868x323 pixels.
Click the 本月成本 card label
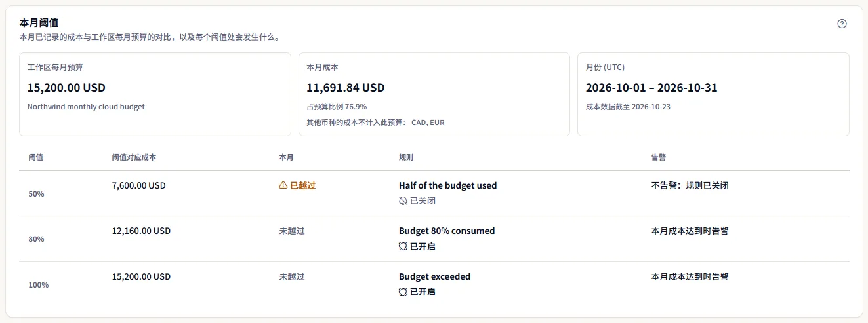(x=322, y=67)
